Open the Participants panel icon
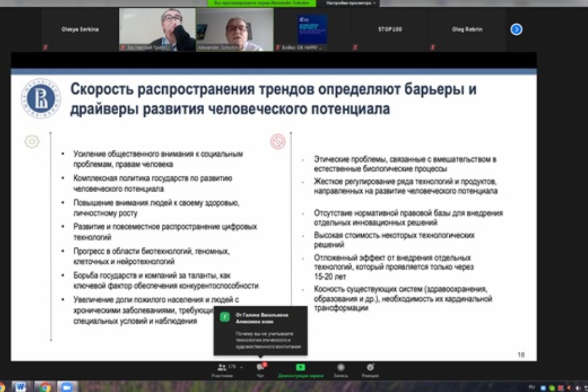This screenshot has height=392, width=588. pos(222,367)
